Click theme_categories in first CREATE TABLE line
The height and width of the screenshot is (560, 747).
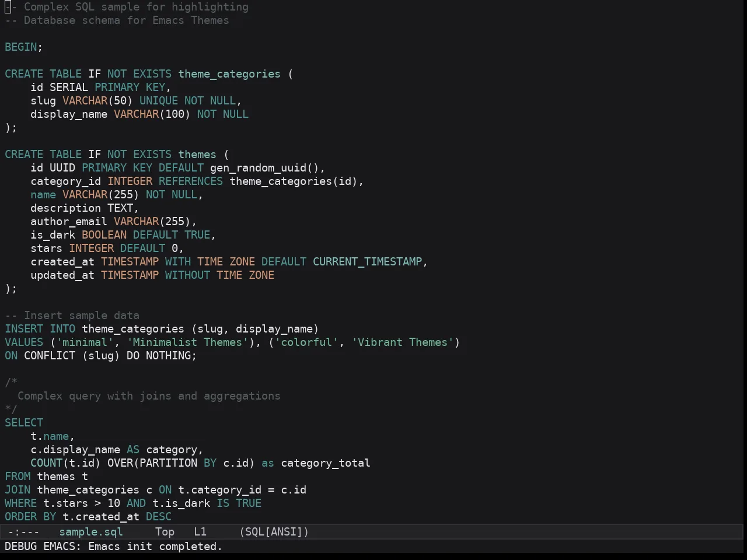click(229, 74)
